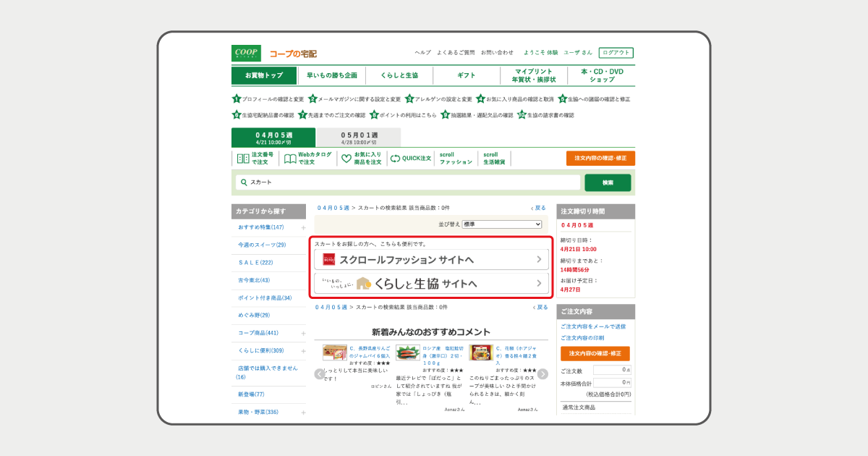Open 本・CD・DVD ショップ navigation item
The height and width of the screenshot is (456, 868).
point(602,75)
